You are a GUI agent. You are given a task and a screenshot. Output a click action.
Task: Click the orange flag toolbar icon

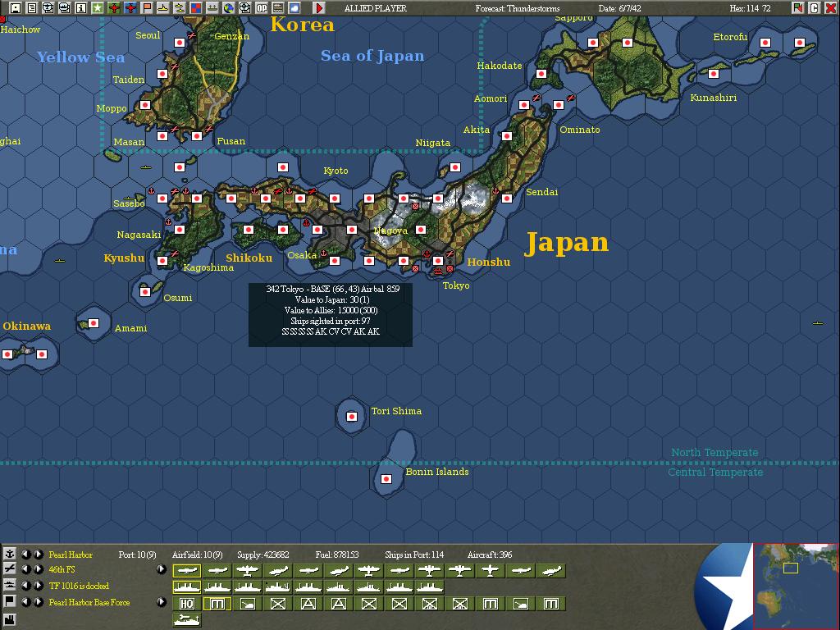tap(147, 8)
